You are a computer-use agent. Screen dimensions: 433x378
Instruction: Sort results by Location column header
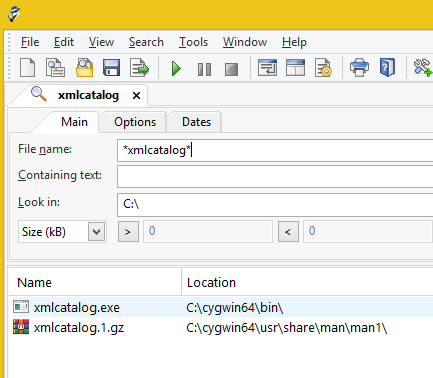[x=307, y=282]
